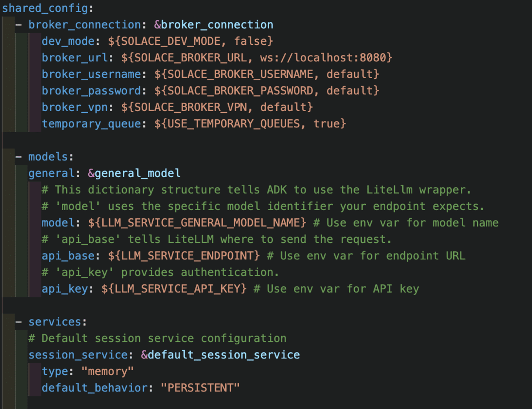The height and width of the screenshot is (409, 532).
Task: Click the api_key key
Action: click(65, 289)
